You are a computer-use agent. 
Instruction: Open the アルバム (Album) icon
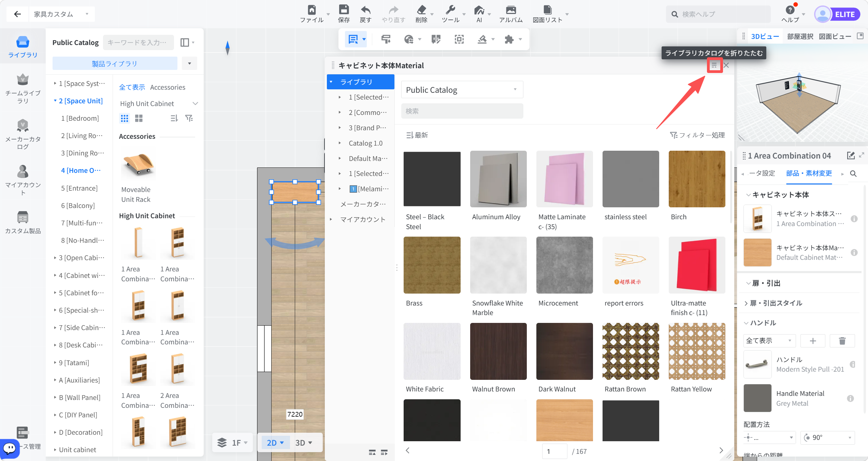click(511, 10)
